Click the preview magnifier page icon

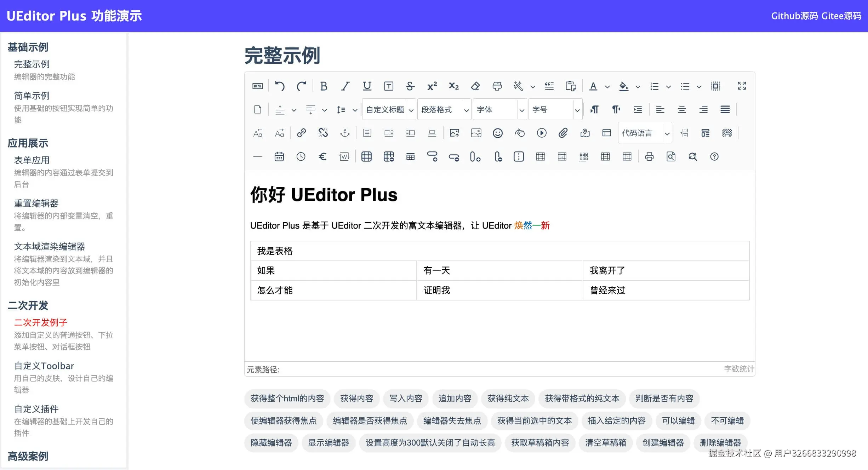point(671,156)
